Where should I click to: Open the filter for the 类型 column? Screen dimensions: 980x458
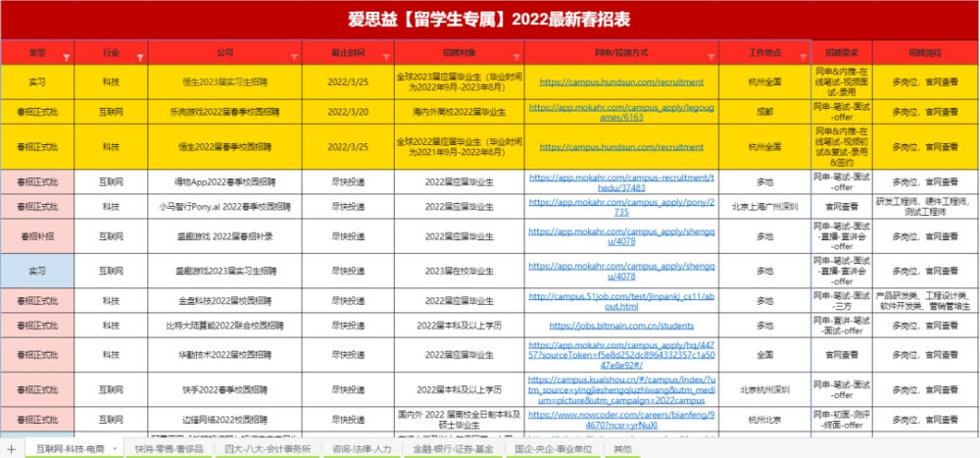coord(67,57)
